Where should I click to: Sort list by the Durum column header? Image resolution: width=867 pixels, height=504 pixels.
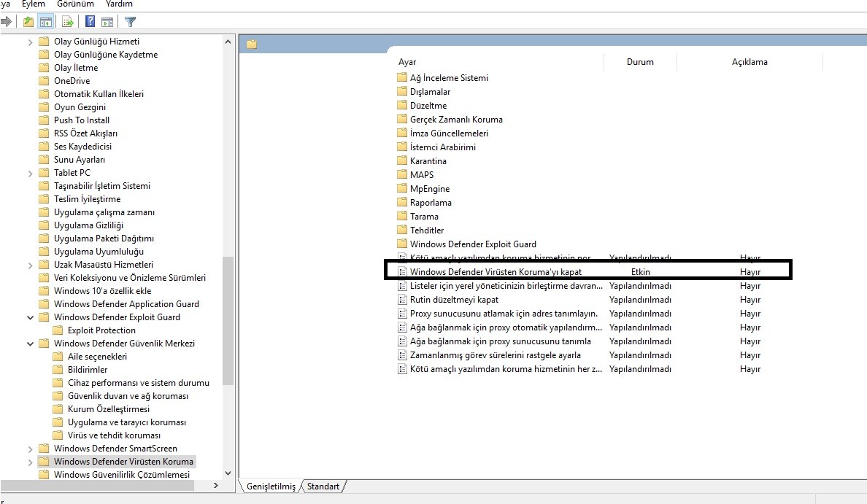pos(640,62)
